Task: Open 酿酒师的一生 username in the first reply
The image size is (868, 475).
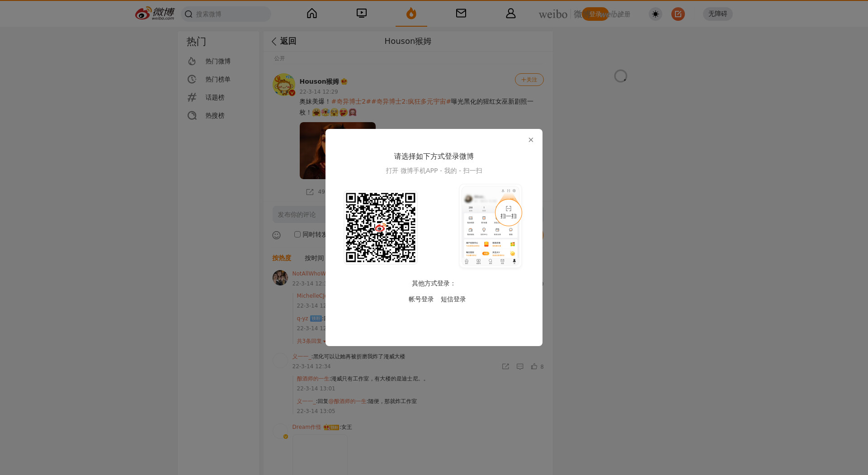Action: pyautogui.click(x=313, y=379)
